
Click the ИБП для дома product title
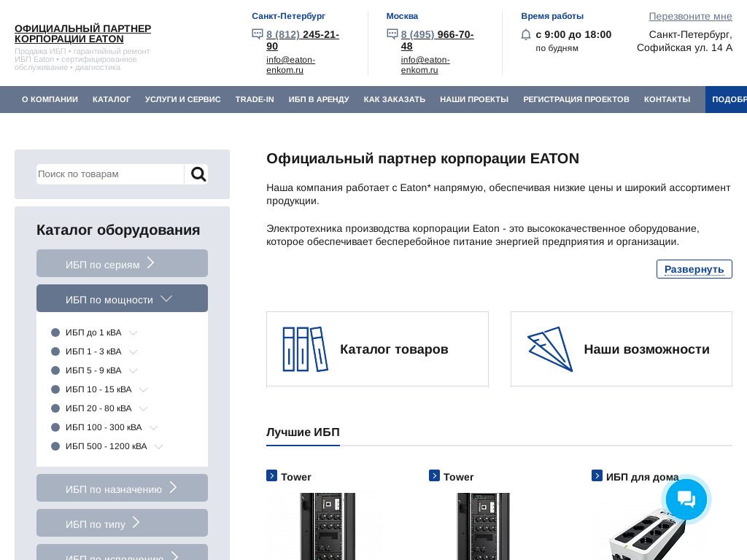coord(642,477)
